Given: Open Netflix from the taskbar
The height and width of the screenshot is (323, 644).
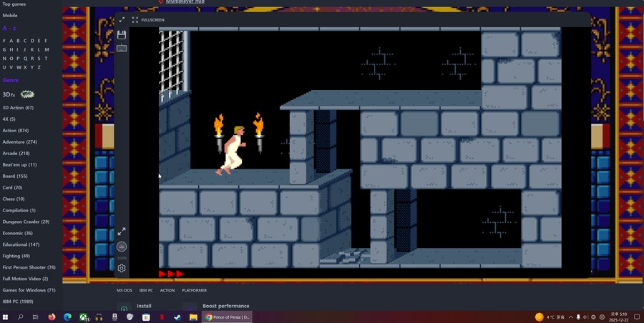Looking at the screenshot, I should pyautogui.click(x=162, y=317).
